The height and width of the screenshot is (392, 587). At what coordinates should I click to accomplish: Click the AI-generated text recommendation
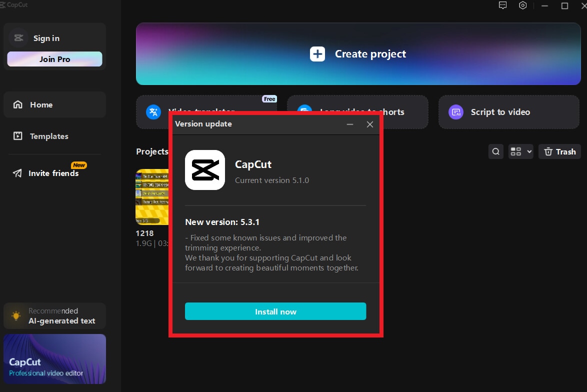pos(54,316)
